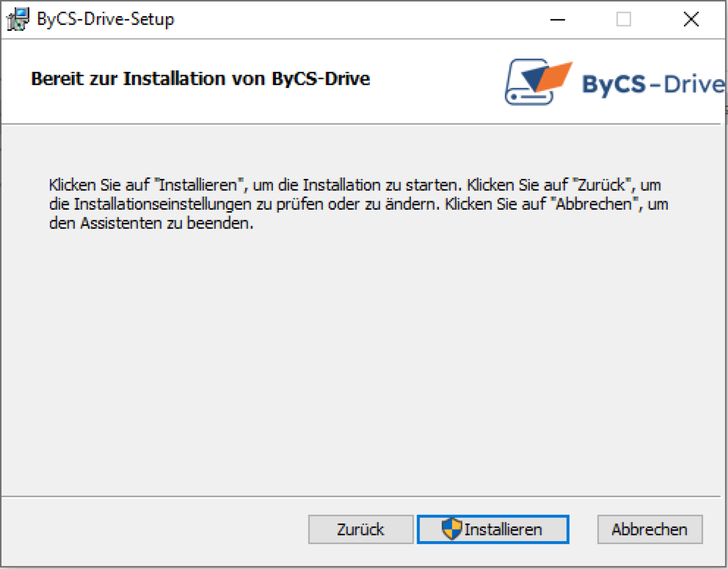Click the shield emblem indicating admin rights
This screenshot has height=569, width=728.
pyautogui.click(x=451, y=530)
